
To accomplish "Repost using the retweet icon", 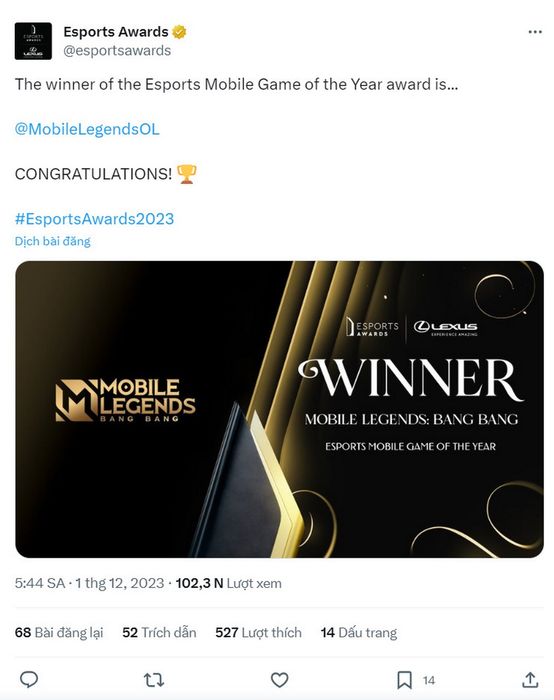I will point(154,680).
